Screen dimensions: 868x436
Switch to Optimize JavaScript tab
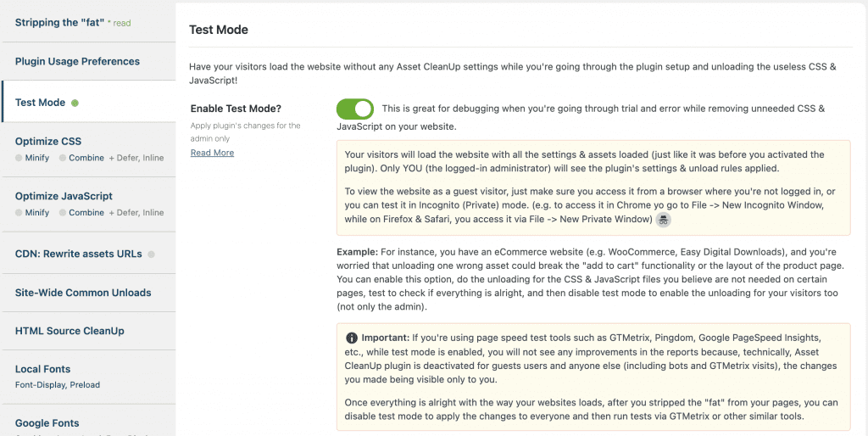click(x=64, y=196)
